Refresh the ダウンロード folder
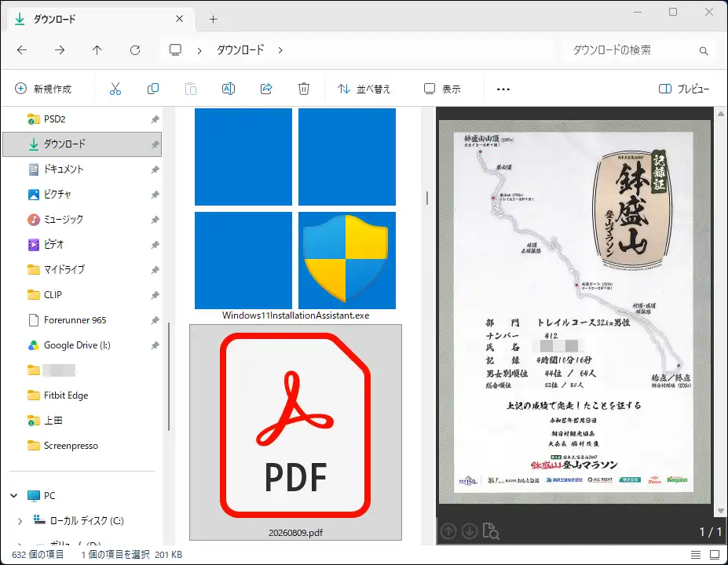The width and height of the screenshot is (728, 565). pos(135,50)
